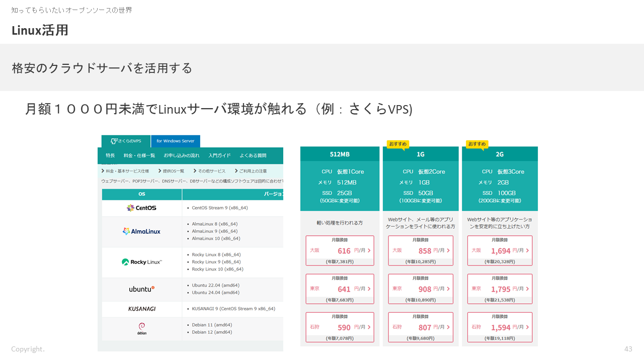This screenshot has height=362, width=644.
Task: Click the おすすめ badge above 1G plan
Action: pyautogui.click(x=397, y=144)
